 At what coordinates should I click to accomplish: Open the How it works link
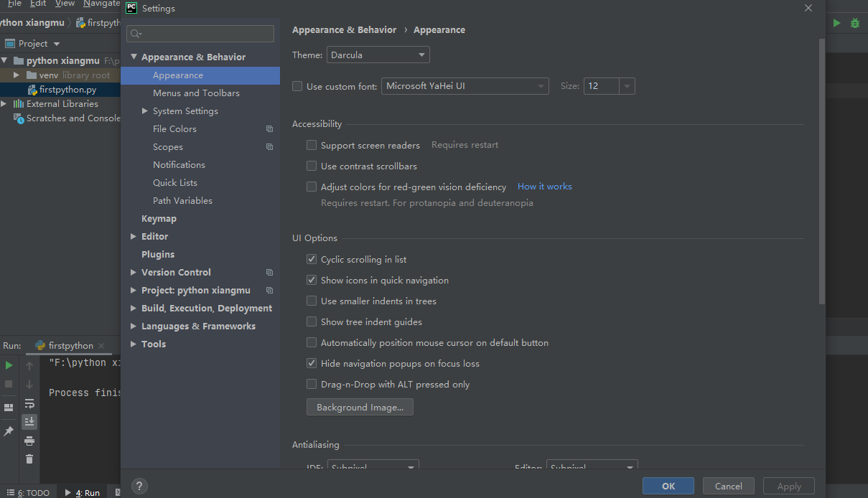coord(545,187)
